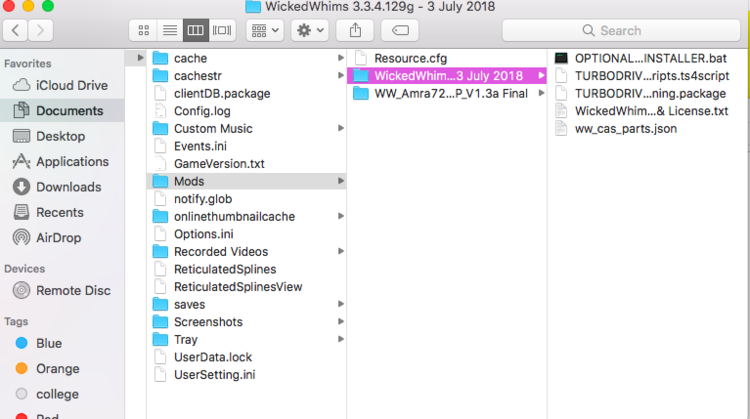Select the cache folder

247,58
